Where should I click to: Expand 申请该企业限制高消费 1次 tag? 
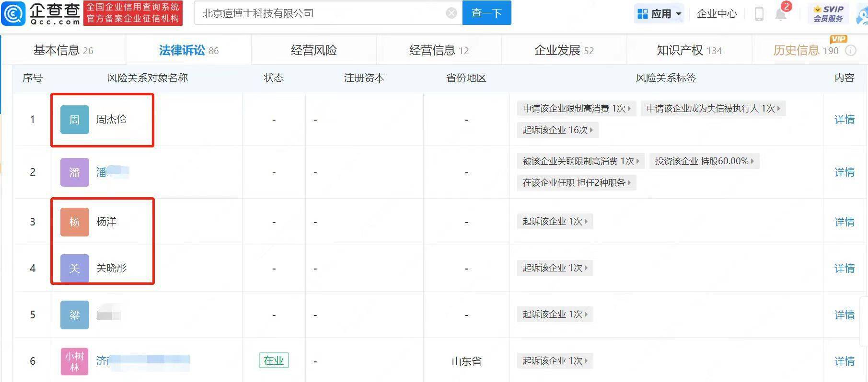pos(577,109)
